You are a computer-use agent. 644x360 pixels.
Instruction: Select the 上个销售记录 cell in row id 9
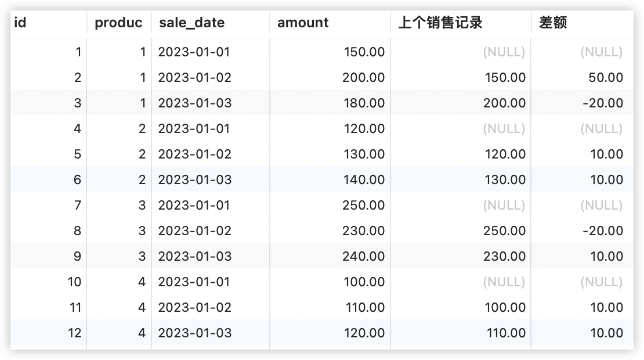point(504,257)
